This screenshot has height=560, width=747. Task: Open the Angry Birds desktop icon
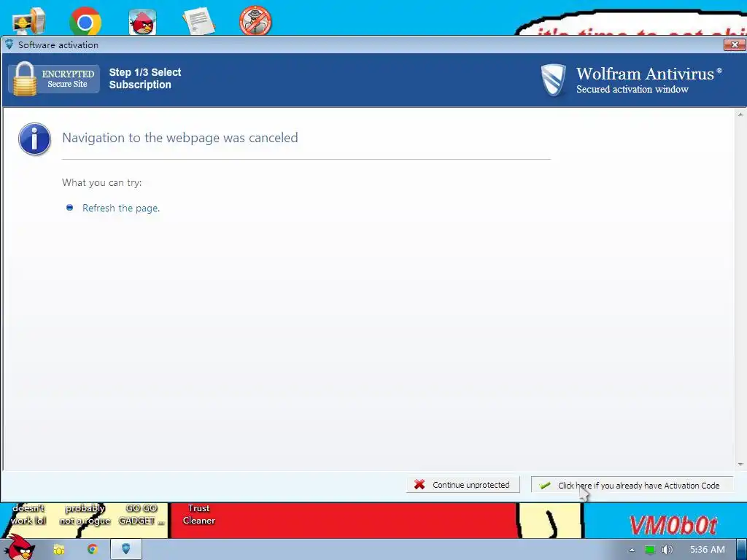click(x=142, y=22)
